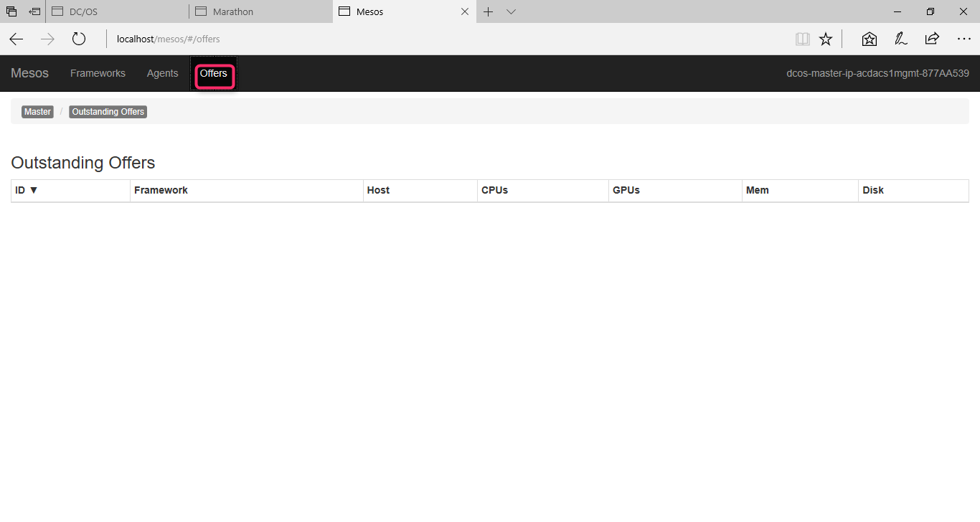Screen dimensions: 980x522
Task: Sort table by Framework column
Action: pyautogui.click(x=247, y=191)
